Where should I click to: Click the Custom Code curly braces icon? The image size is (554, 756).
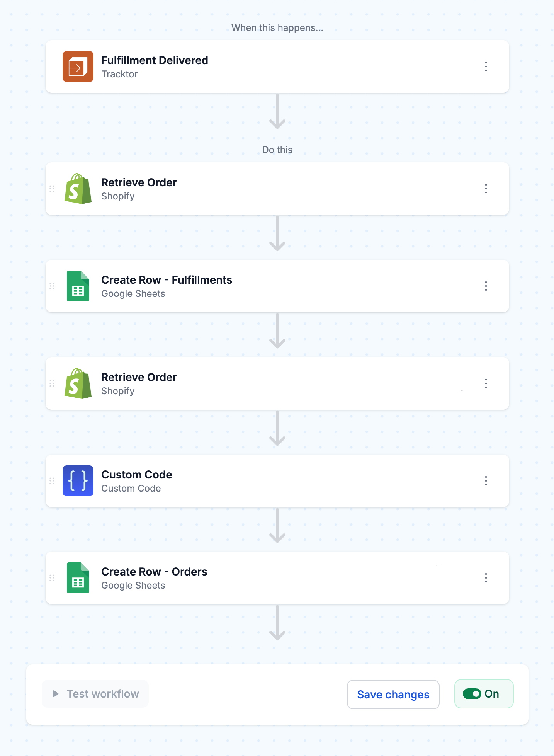point(78,481)
